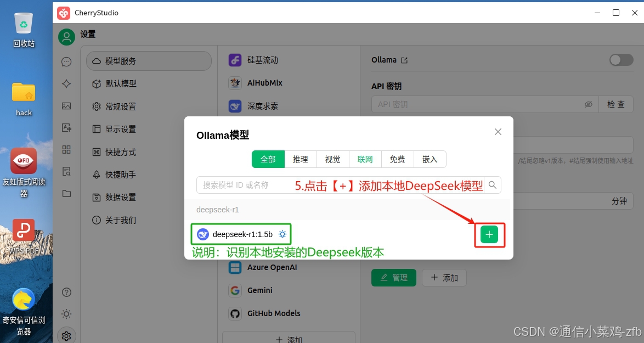This screenshot has height=343, width=644.
Task: Click the deepseek-r1:1.5b whale logo
Action: coord(203,234)
